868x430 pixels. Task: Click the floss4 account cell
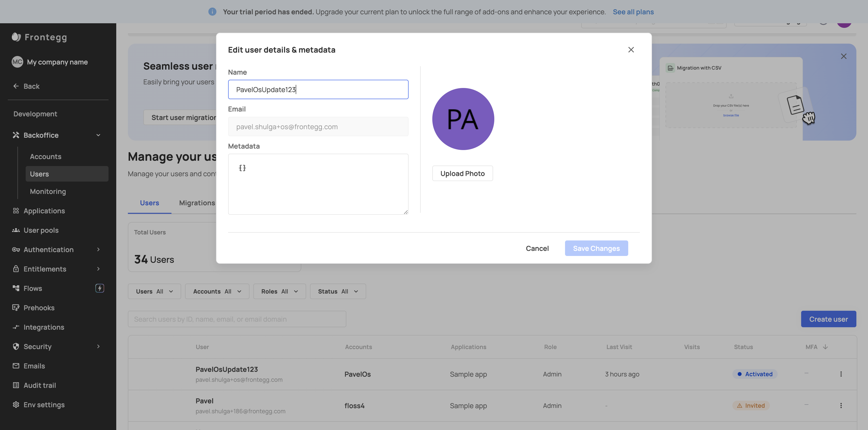point(354,405)
